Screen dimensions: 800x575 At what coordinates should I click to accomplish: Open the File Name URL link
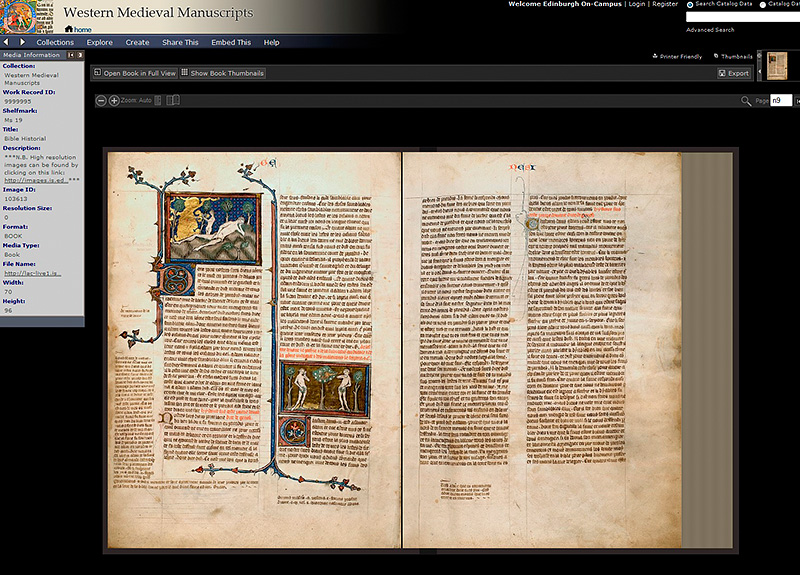point(32,273)
